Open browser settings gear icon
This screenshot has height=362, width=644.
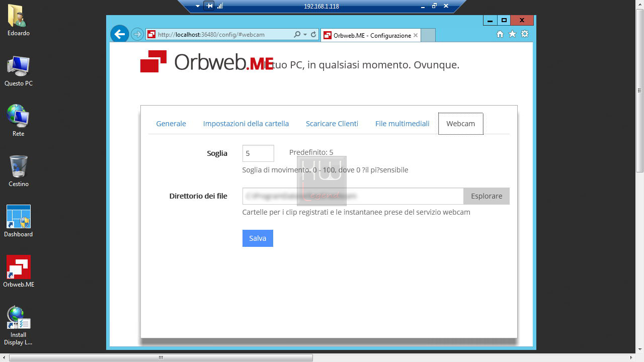pos(525,34)
